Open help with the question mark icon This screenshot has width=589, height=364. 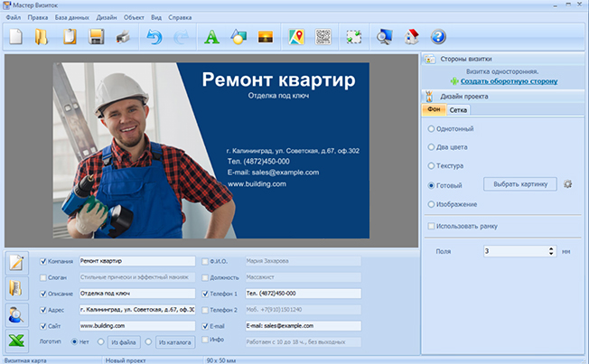click(438, 37)
